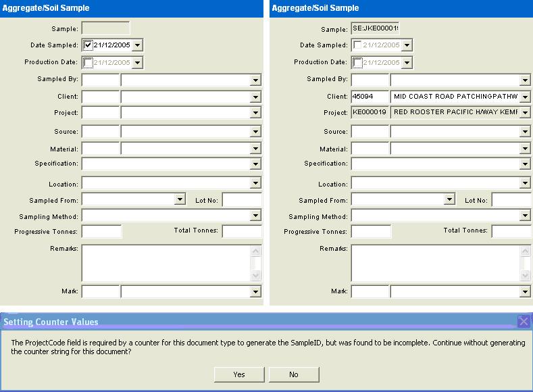The image size is (533, 392).
Task: Enable the left form Production Date checkbox
Action: (88, 63)
